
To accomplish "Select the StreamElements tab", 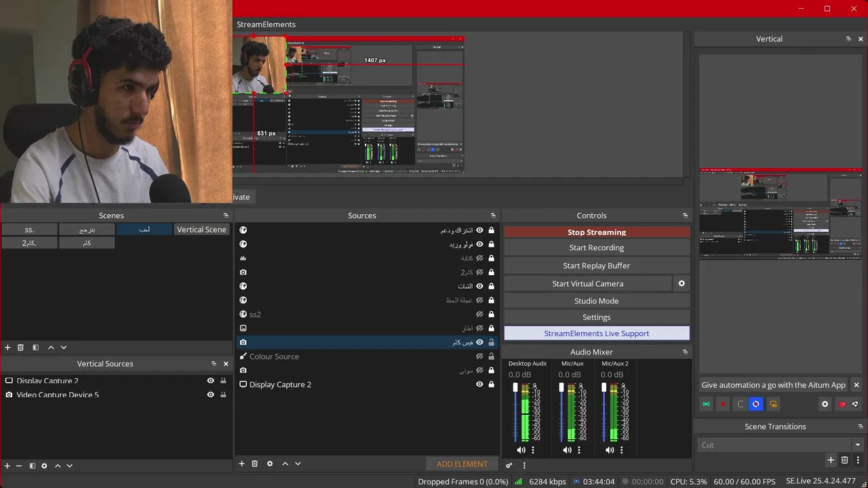I will (266, 24).
